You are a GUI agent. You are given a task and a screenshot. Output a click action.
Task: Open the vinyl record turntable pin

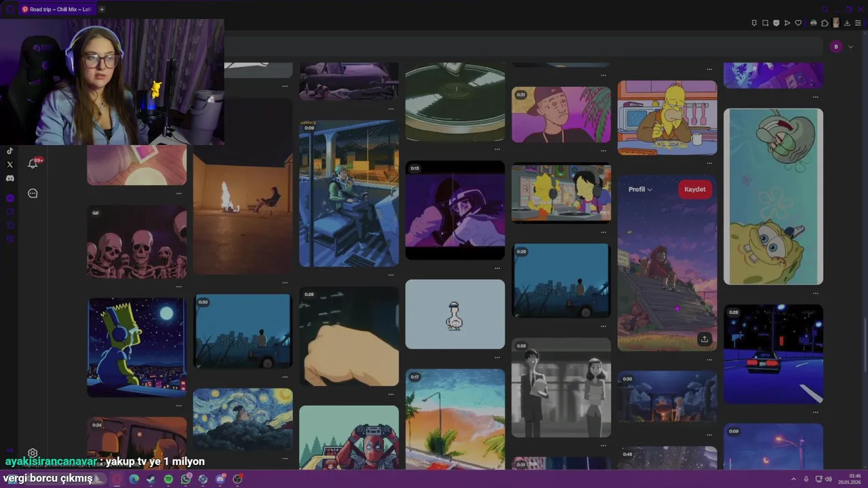[x=455, y=102]
